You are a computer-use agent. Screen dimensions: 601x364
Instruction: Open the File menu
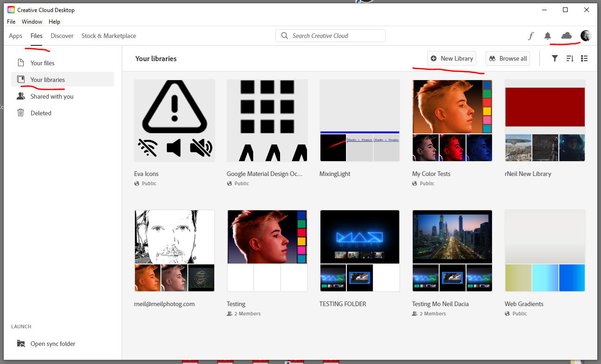[x=11, y=21]
